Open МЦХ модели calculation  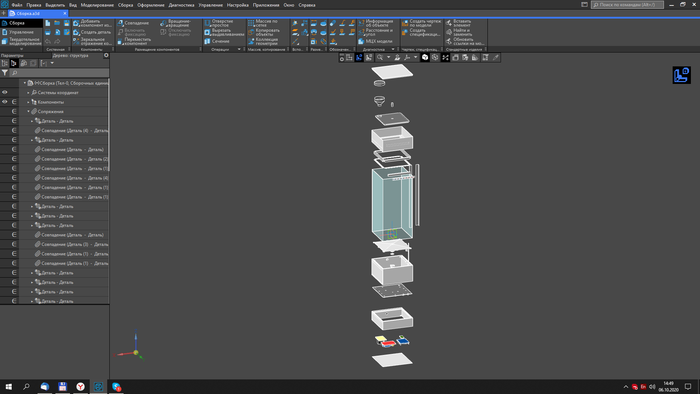(x=375, y=41)
